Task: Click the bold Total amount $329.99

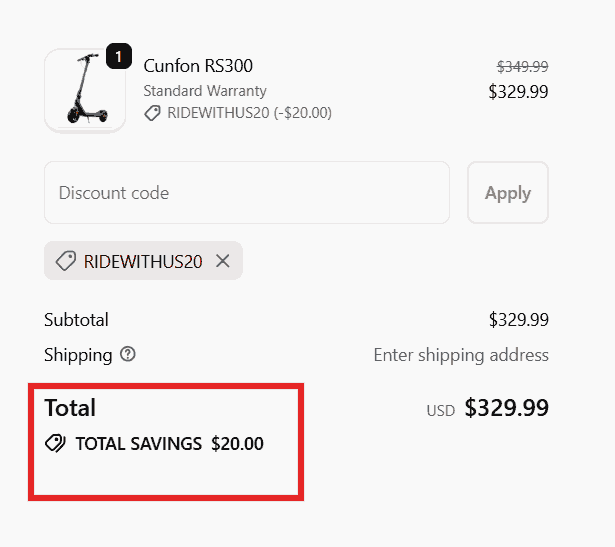Action: [506, 409]
